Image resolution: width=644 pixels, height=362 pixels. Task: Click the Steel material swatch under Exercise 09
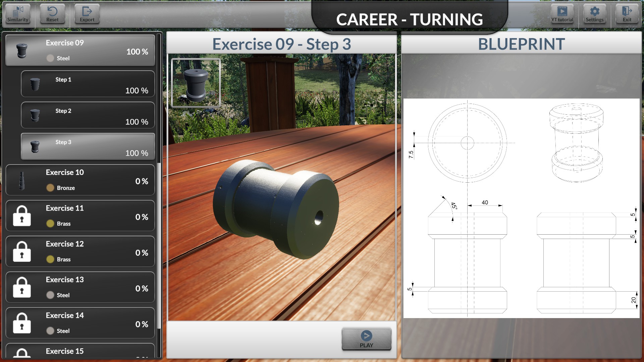50,58
